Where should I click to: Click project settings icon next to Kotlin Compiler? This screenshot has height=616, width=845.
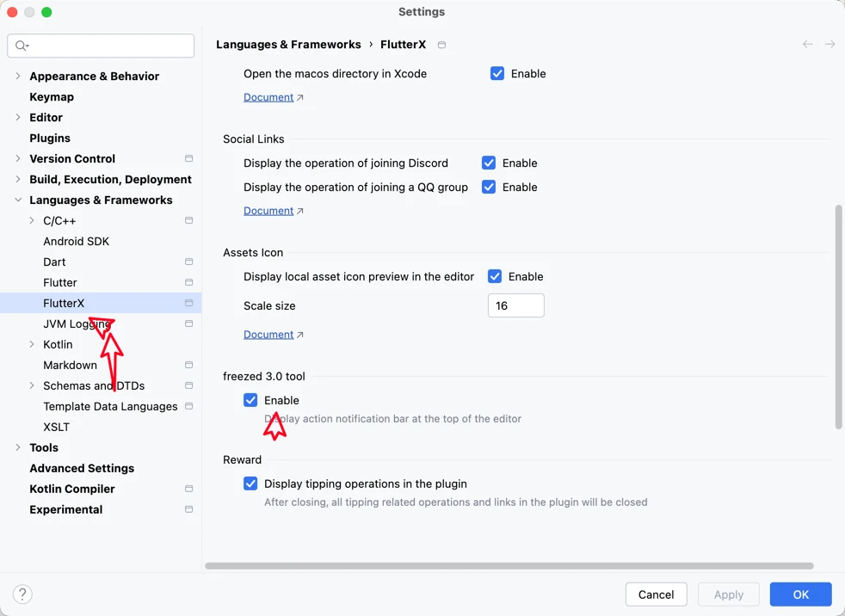(188, 489)
